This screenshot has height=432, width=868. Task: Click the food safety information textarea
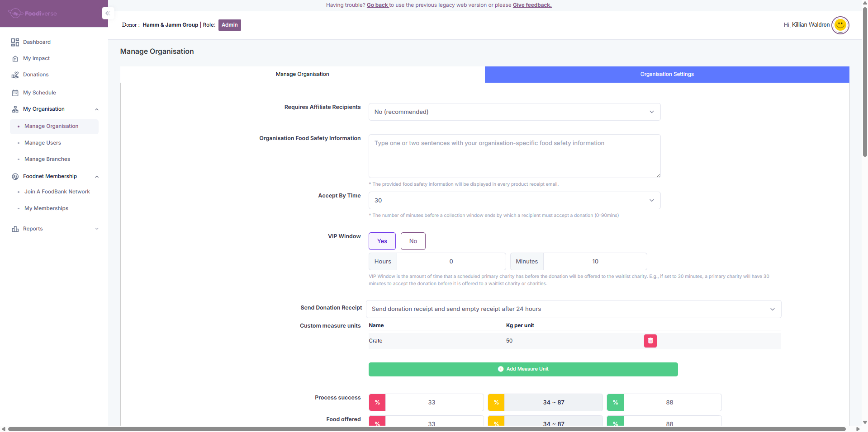[x=514, y=156]
